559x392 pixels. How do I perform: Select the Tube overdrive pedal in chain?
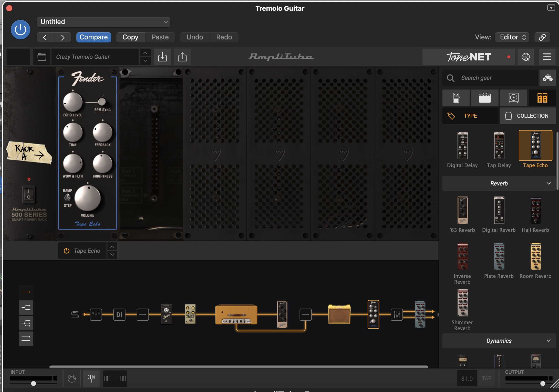coord(190,314)
